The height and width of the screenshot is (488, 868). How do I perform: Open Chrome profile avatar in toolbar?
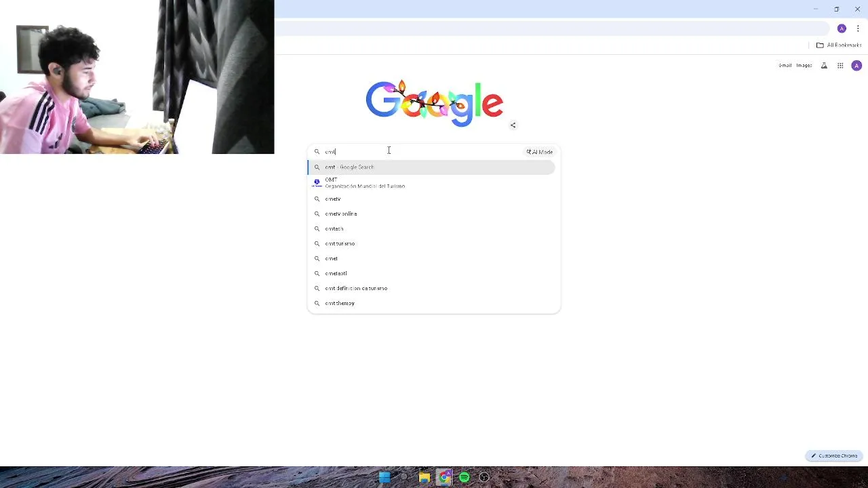point(842,28)
